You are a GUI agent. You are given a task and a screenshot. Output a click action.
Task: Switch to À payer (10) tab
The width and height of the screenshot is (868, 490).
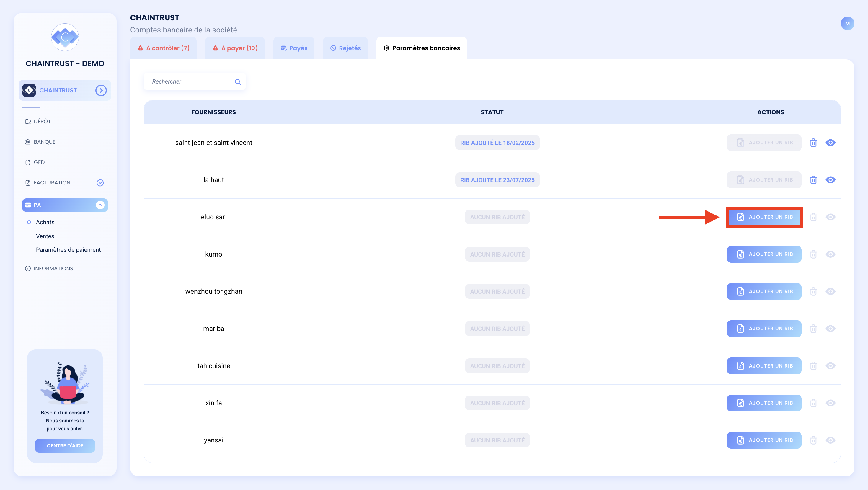pyautogui.click(x=235, y=48)
